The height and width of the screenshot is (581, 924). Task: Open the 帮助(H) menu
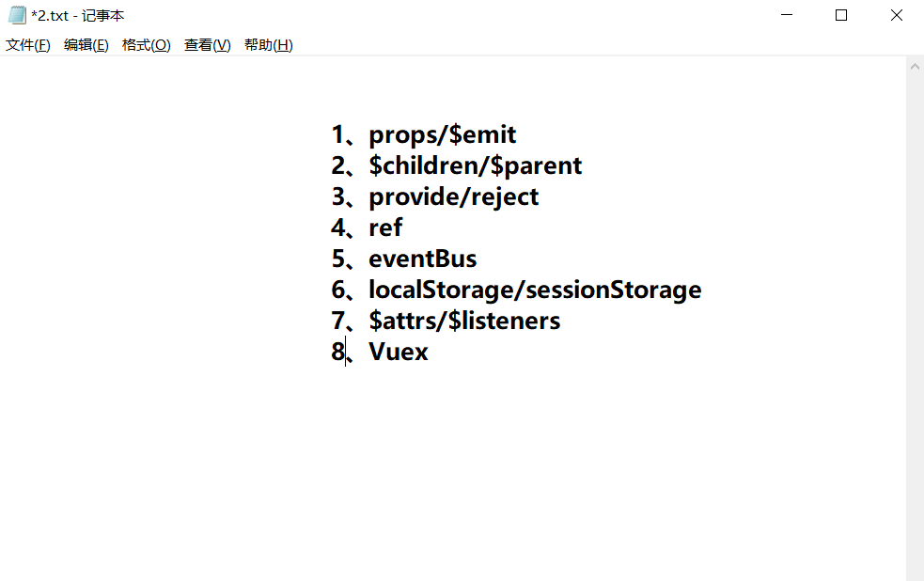(268, 44)
